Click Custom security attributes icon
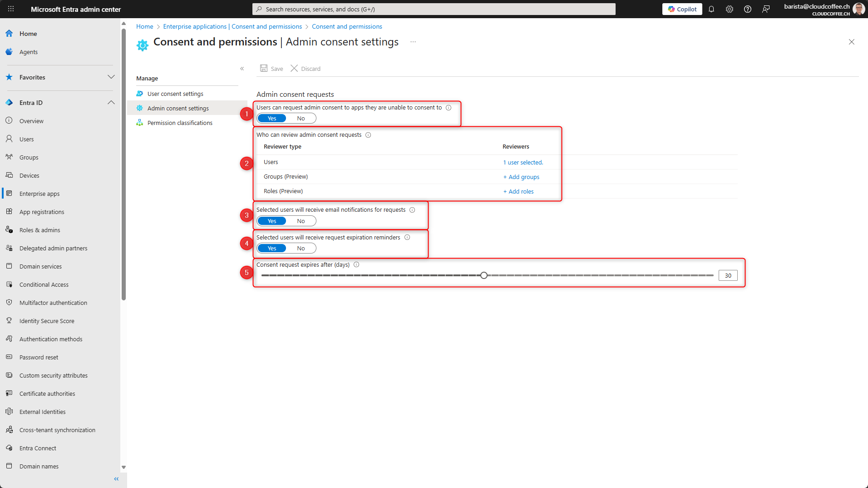868x488 pixels. (x=9, y=375)
